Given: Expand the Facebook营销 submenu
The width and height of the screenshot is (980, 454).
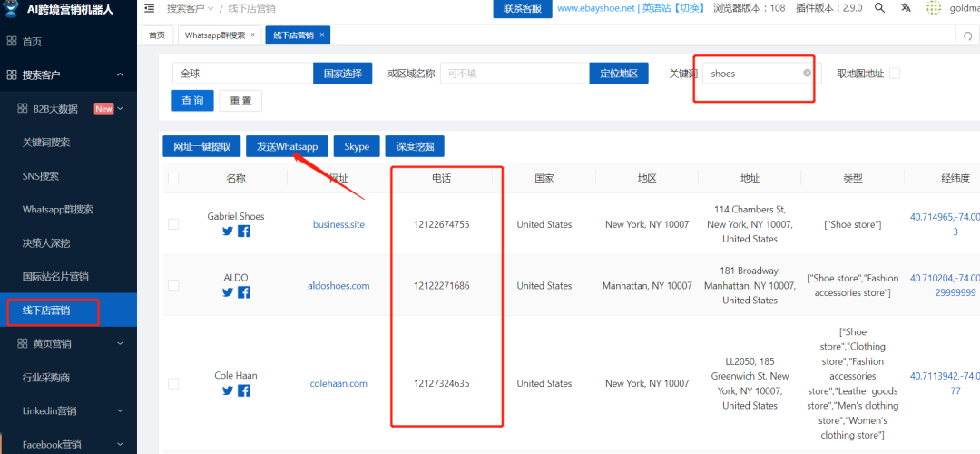Looking at the screenshot, I should coord(120,445).
